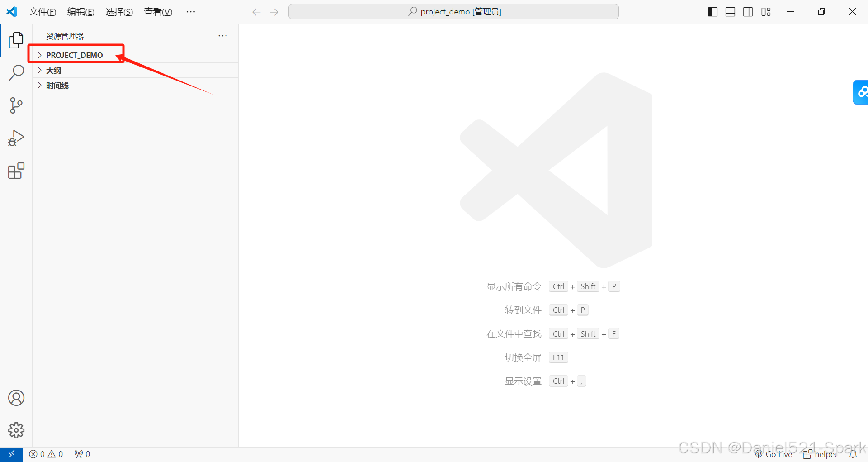Click the 切换全屏 shortcut hint
This screenshot has height=462, width=868.
click(523, 357)
